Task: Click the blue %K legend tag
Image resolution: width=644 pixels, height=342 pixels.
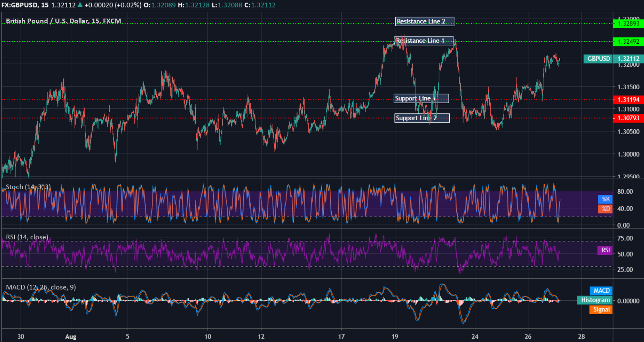Action: click(x=605, y=199)
